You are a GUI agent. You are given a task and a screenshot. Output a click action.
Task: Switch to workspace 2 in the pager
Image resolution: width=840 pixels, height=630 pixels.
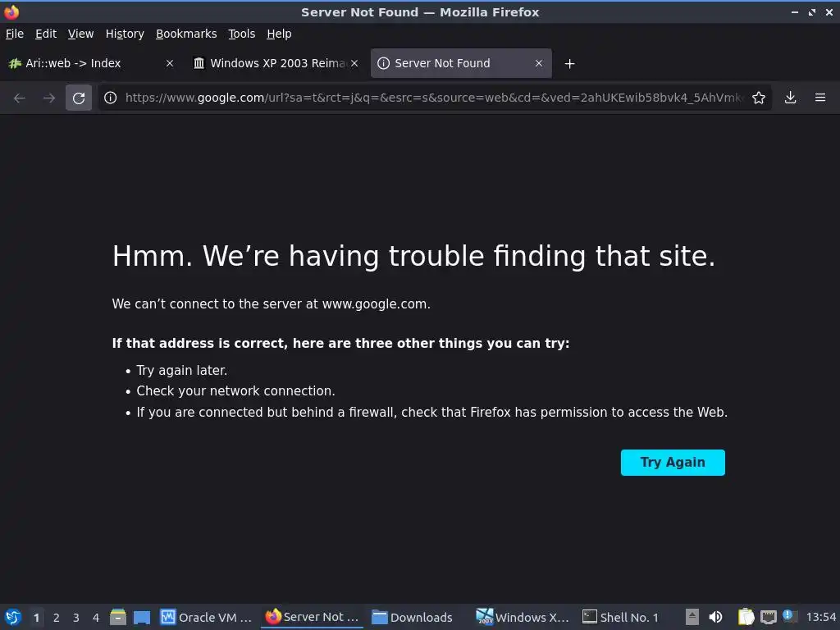[57, 618]
